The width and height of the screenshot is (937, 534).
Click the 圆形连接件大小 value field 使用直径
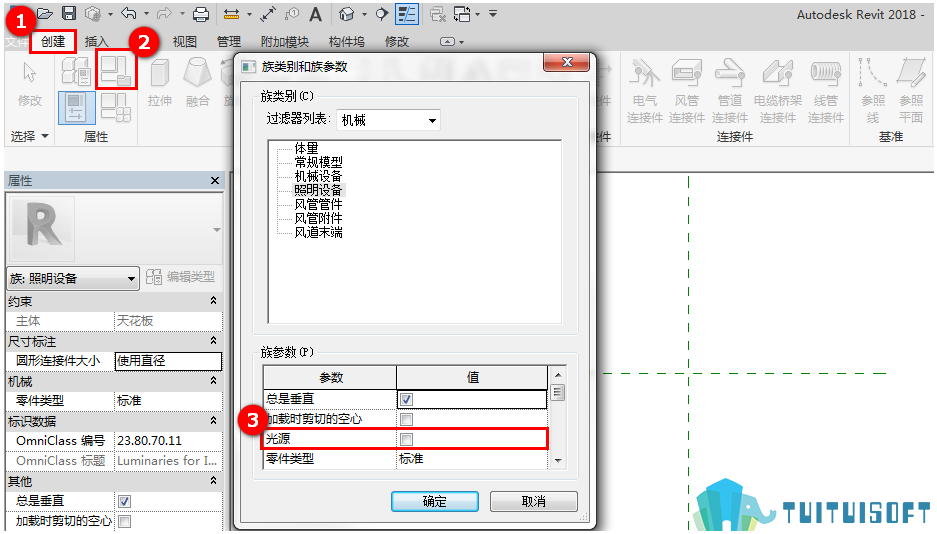coord(168,361)
